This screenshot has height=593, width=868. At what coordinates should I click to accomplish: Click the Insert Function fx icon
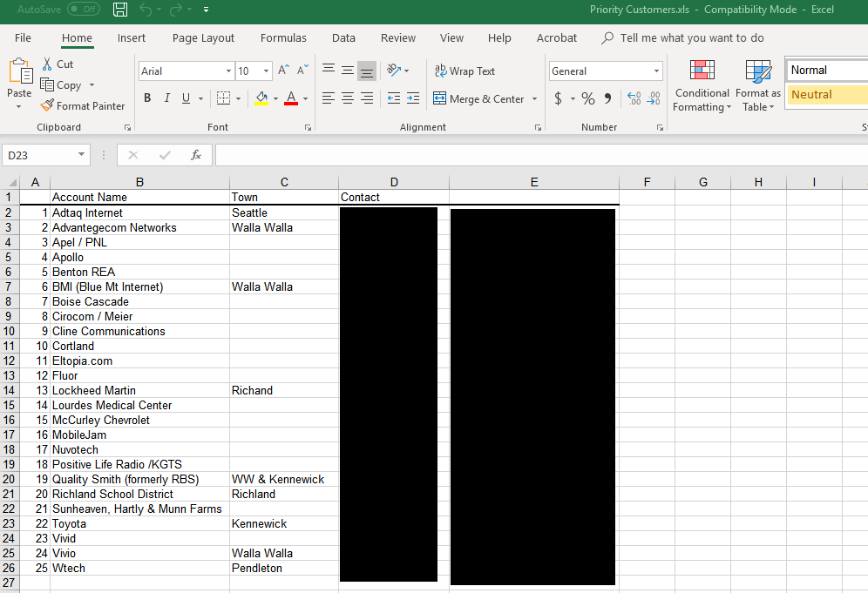196,156
